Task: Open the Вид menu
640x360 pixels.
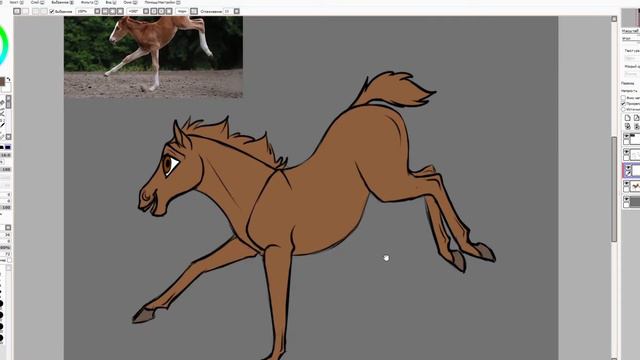Action: (x=111, y=2)
